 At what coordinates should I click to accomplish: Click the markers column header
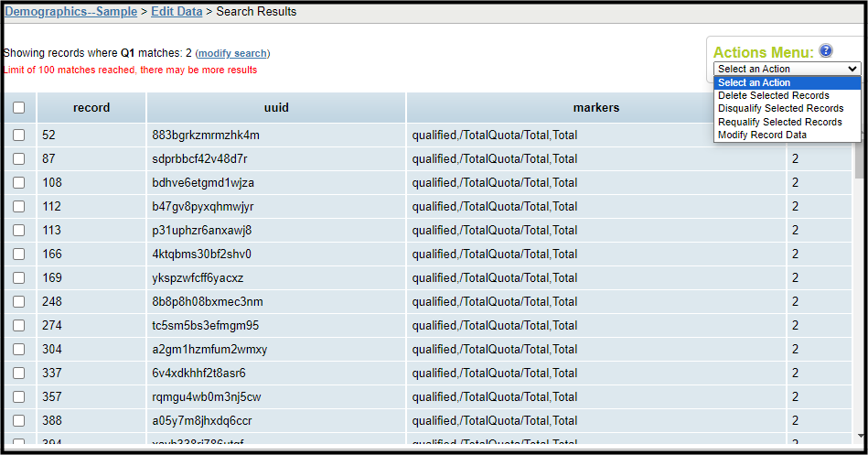point(596,107)
